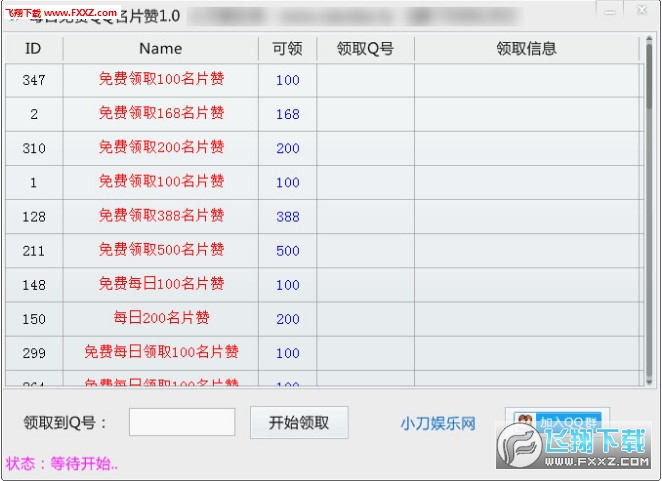Select the 每日200名片赞 row
Screen dimensions: 662x481
161,319
